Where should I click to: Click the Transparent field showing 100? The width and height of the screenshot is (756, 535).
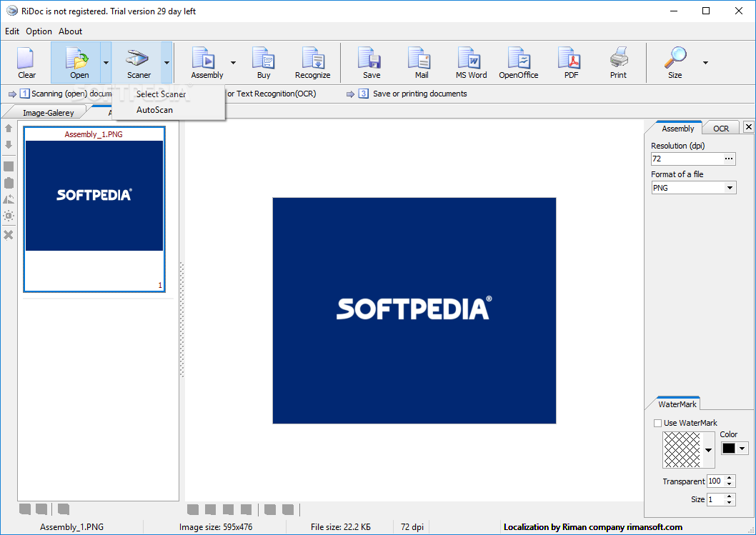click(715, 481)
